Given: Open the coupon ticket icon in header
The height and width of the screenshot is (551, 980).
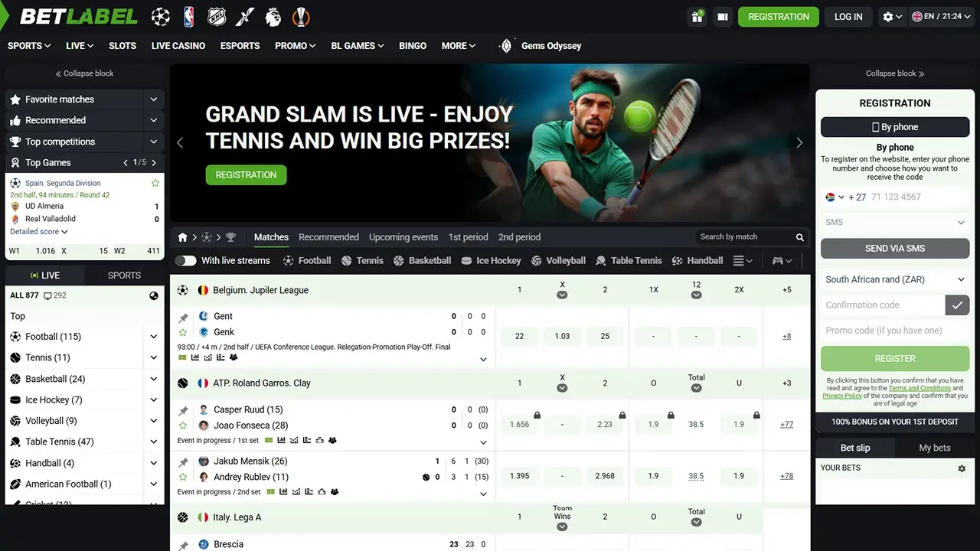Looking at the screenshot, I should (x=722, y=17).
